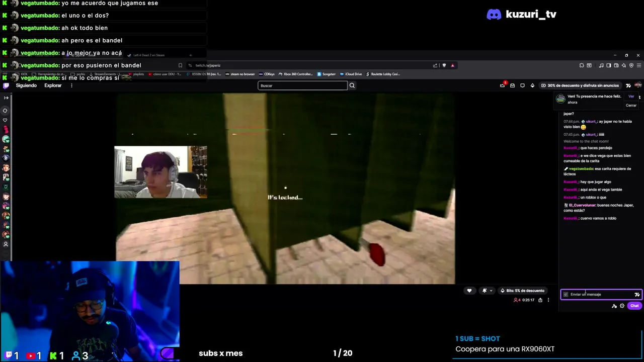Click the browser VPN shield icon
The height and width of the screenshot is (362, 644).
[631, 65]
